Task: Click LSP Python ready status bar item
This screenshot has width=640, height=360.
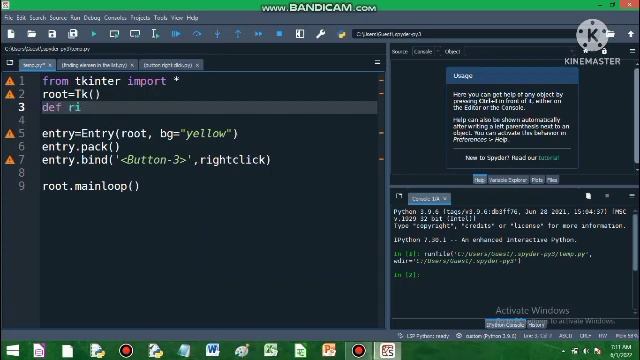Action: (x=424, y=336)
